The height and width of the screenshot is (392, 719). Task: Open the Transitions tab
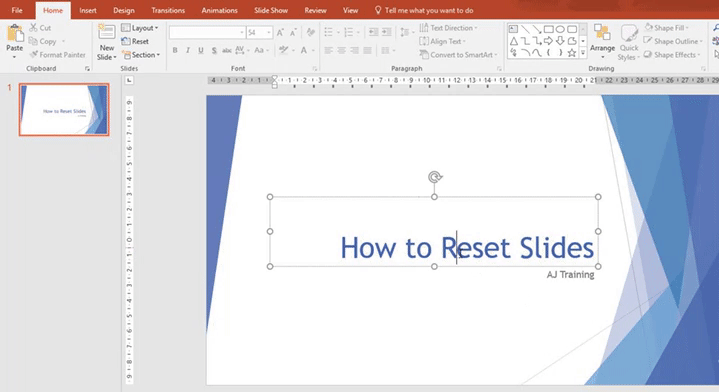[168, 10]
